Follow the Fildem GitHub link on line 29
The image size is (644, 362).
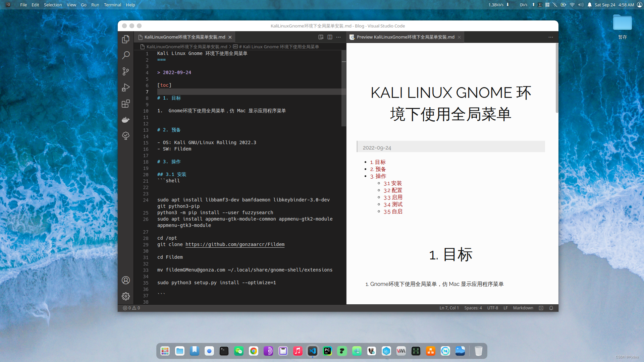tap(234, 244)
